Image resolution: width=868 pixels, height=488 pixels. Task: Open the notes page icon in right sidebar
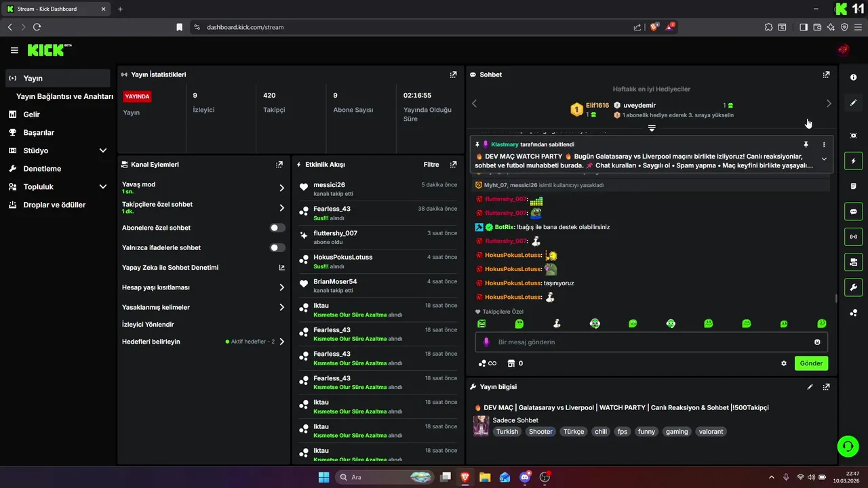(x=853, y=186)
